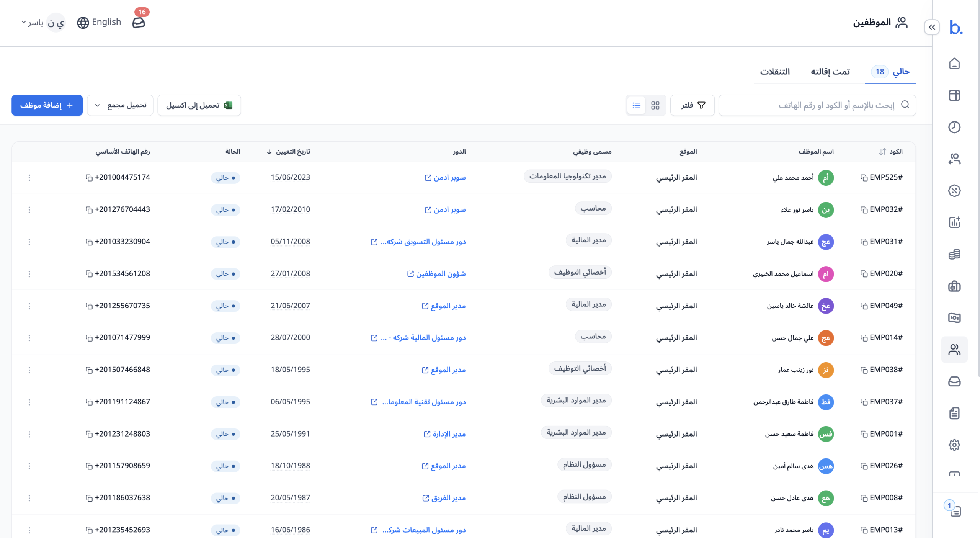This screenshot has width=980, height=538.
Task: Open مدير الفريق role link
Action: point(444,498)
